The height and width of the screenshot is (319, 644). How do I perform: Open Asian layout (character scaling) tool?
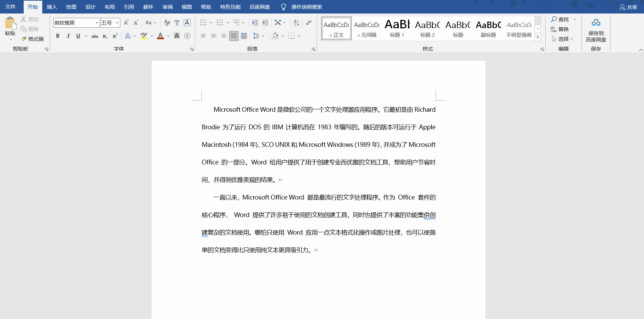(x=278, y=23)
